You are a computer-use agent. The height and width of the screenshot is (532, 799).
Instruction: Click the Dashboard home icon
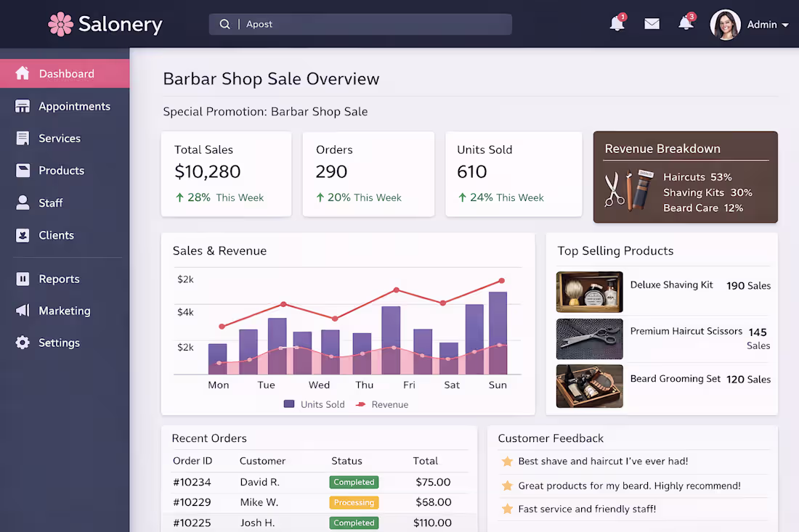click(23, 73)
